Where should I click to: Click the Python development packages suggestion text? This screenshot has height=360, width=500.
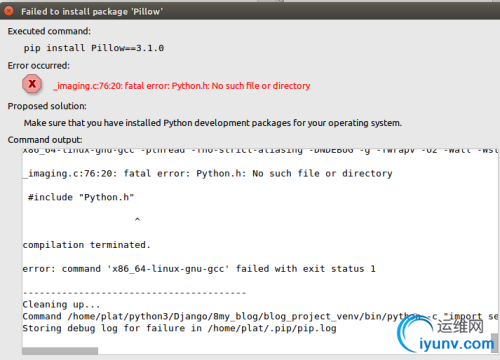click(x=213, y=123)
